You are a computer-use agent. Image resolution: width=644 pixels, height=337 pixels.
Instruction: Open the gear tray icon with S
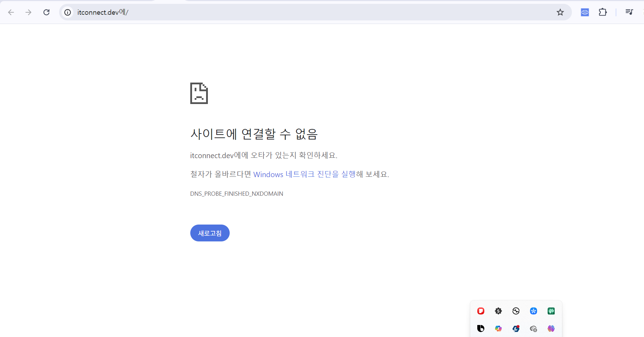pyautogui.click(x=498, y=311)
